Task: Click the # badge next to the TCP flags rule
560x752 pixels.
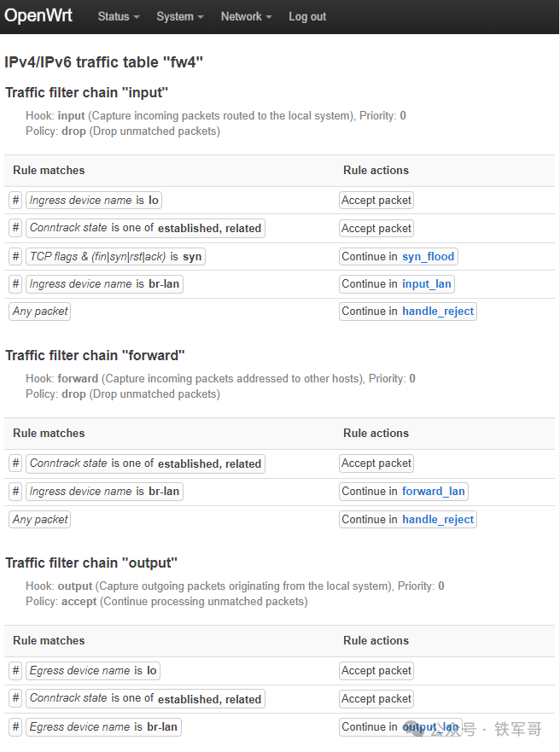Action: [x=15, y=256]
